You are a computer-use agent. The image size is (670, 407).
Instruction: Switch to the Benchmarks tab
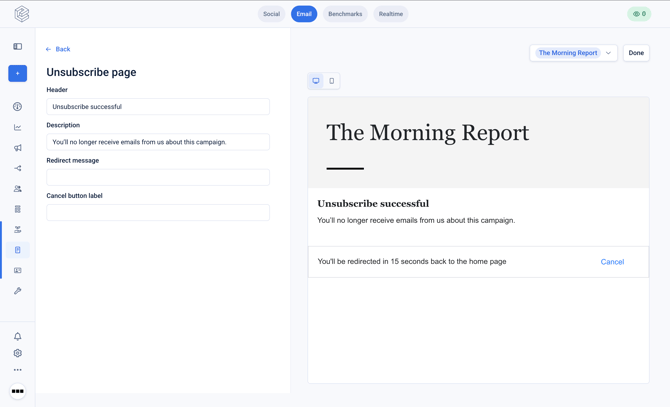pos(345,14)
